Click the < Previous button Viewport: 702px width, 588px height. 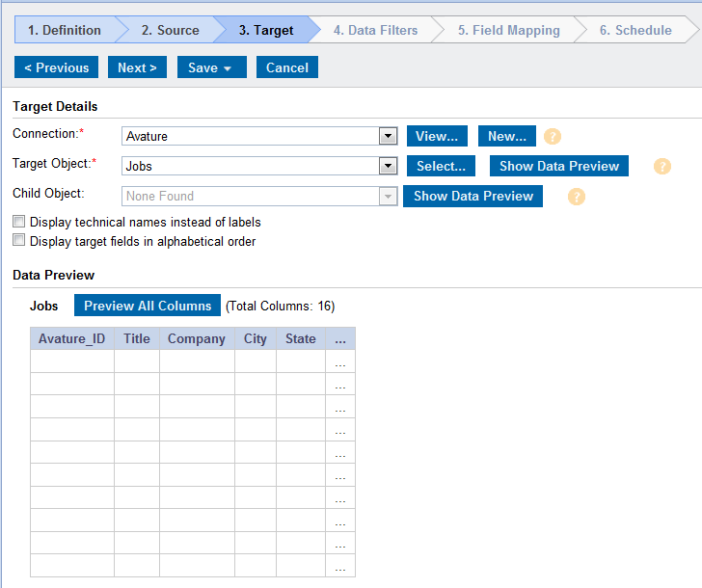56,67
